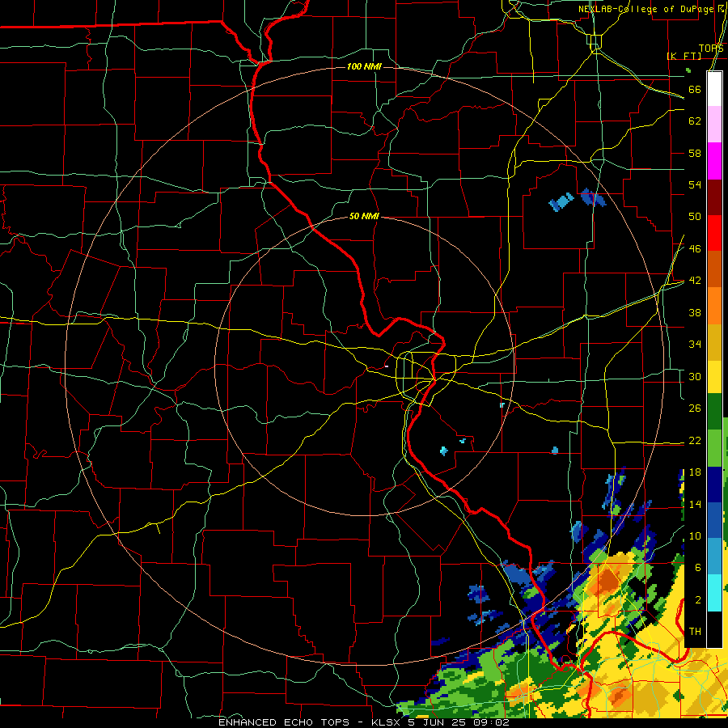The width and height of the screenshot is (728, 728).
Task: Pick the bright red legend swatch
Action: 714,233
